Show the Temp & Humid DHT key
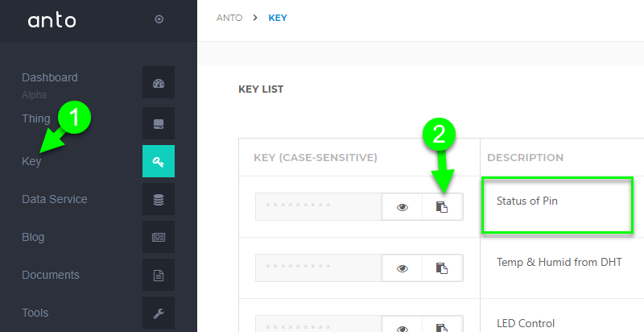The width and height of the screenshot is (644, 332). point(402,268)
